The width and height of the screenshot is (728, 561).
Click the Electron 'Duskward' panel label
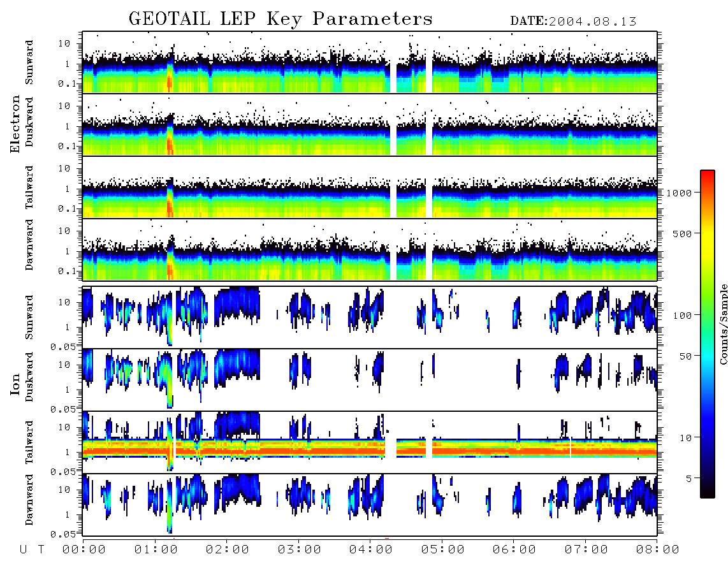click(x=29, y=122)
